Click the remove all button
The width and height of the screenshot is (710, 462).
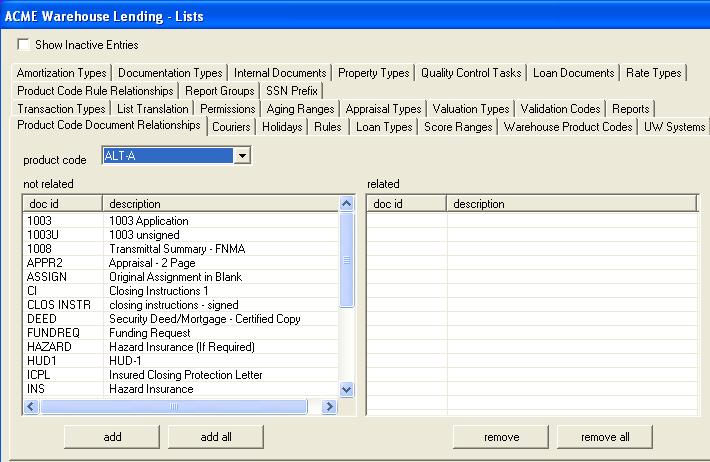[x=605, y=437]
